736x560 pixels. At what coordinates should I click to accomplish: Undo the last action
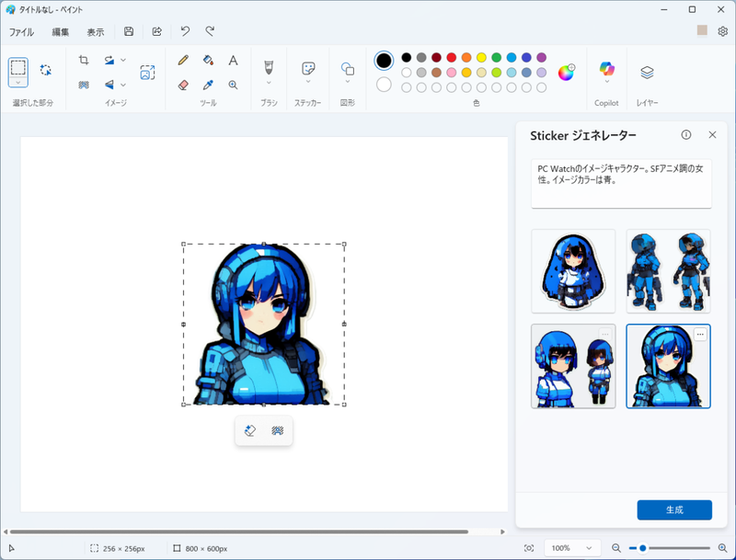pyautogui.click(x=184, y=31)
